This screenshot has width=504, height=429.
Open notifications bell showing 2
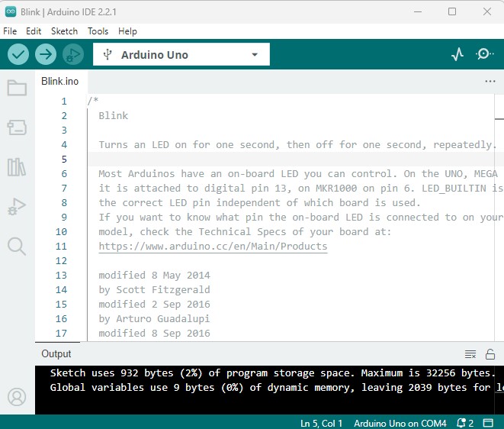pyautogui.click(x=465, y=423)
